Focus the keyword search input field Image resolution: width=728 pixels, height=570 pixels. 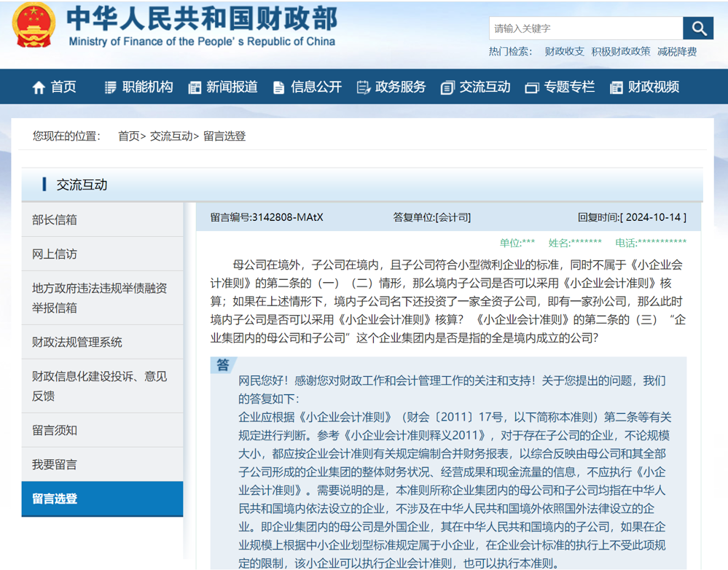pyautogui.click(x=585, y=28)
